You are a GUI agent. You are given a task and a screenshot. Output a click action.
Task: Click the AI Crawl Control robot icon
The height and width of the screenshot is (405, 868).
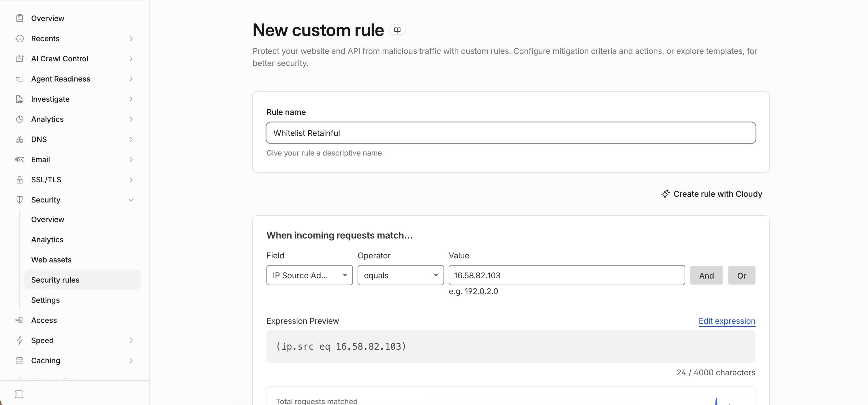20,58
